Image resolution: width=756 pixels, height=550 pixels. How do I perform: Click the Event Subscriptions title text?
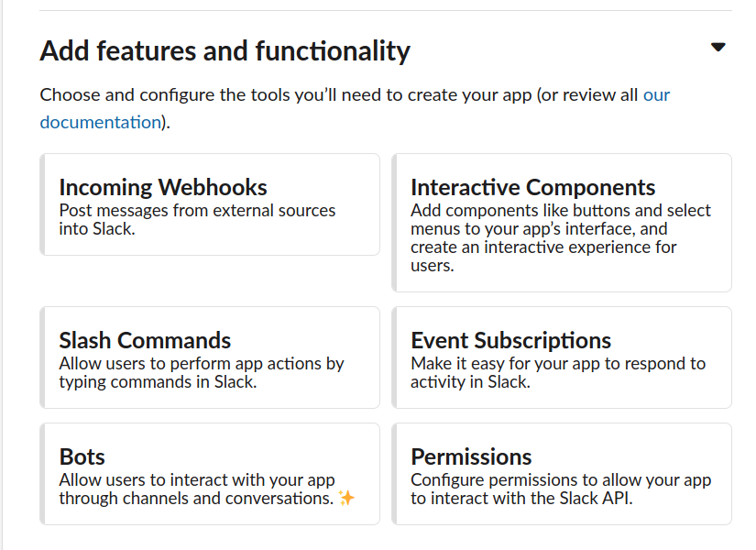[x=510, y=341]
